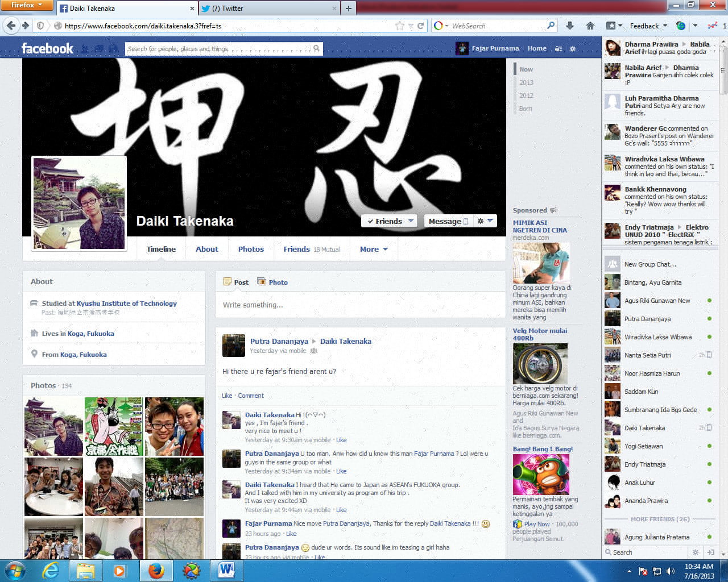The image size is (728, 582).
Task: Click Firefox home toolbar icon
Action: tap(590, 26)
